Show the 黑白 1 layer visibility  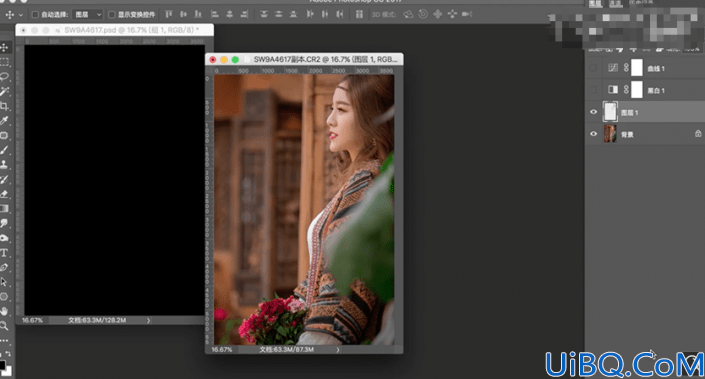pyautogui.click(x=593, y=90)
